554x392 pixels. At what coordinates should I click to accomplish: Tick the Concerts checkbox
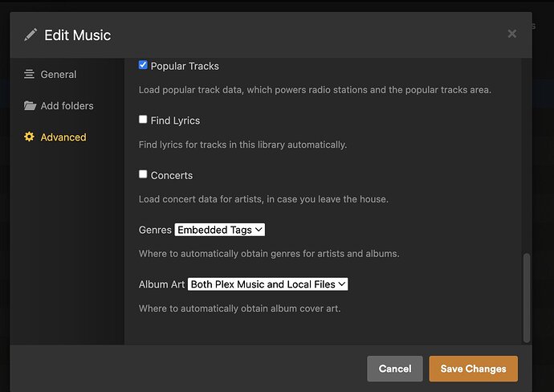(143, 174)
